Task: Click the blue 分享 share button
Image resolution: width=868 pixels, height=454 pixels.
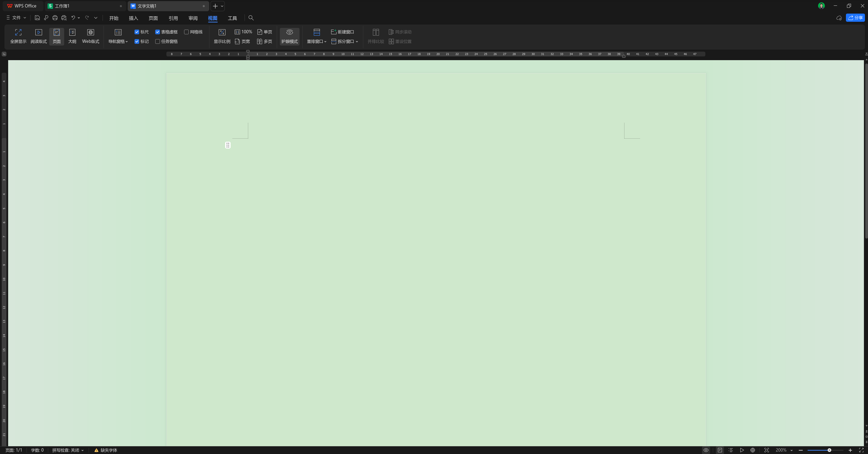Action: 855,18
